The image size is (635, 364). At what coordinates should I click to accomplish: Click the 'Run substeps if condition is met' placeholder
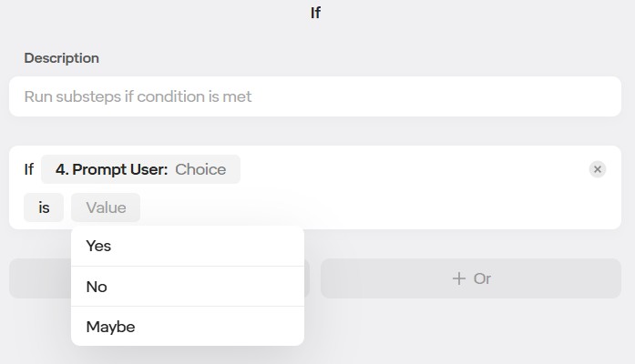pyautogui.click(x=138, y=96)
